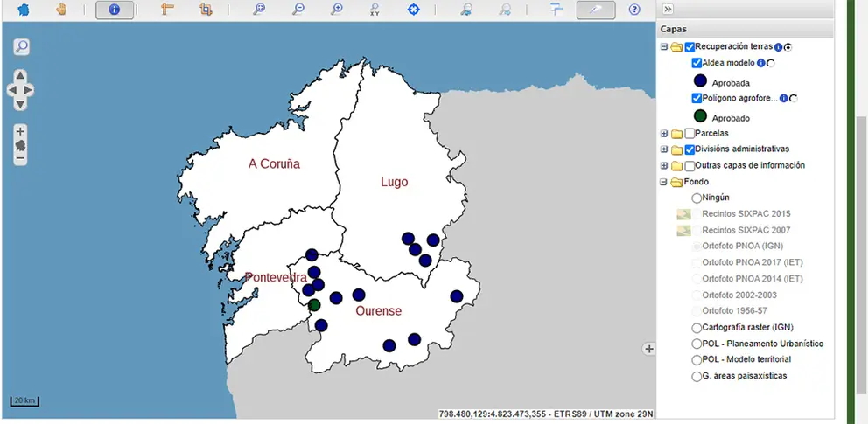Open the help question mark icon
868x424 pixels.
point(634,10)
